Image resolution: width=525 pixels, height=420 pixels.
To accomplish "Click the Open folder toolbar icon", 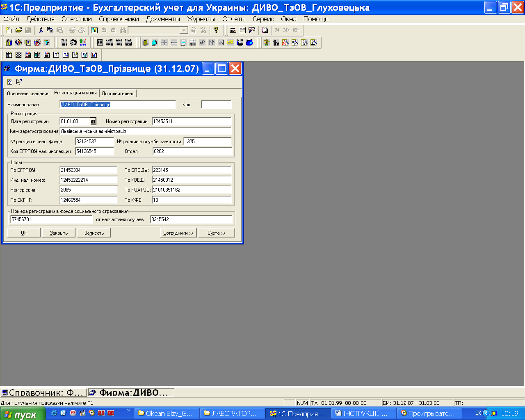I will (x=18, y=30).
